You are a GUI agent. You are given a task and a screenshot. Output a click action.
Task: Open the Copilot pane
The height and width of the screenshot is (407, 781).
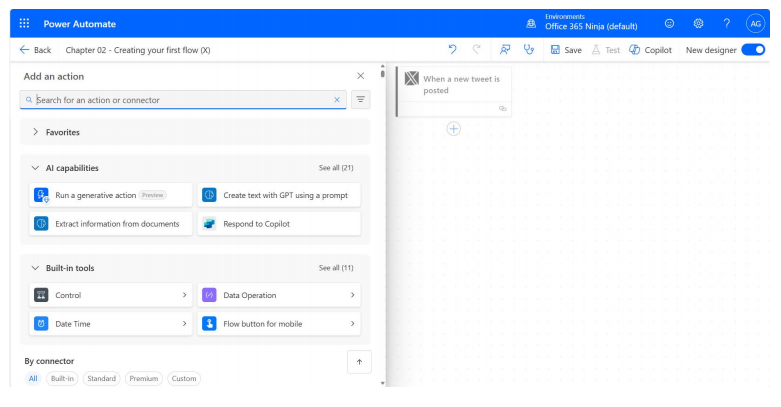pos(651,50)
